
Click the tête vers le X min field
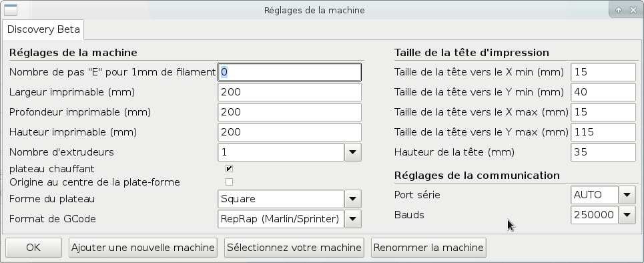603,72
